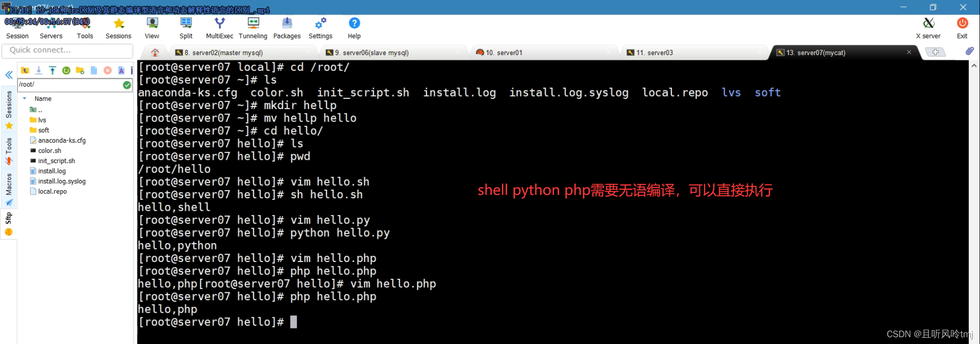
Task: Click the Quick connect input field
Action: click(x=68, y=50)
